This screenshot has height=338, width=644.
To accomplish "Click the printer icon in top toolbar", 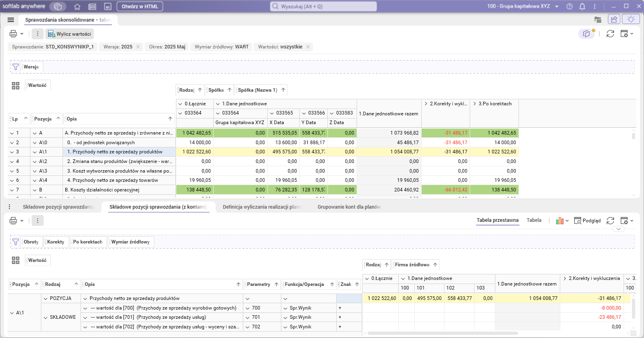I will pyautogui.click(x=13, y=34).
